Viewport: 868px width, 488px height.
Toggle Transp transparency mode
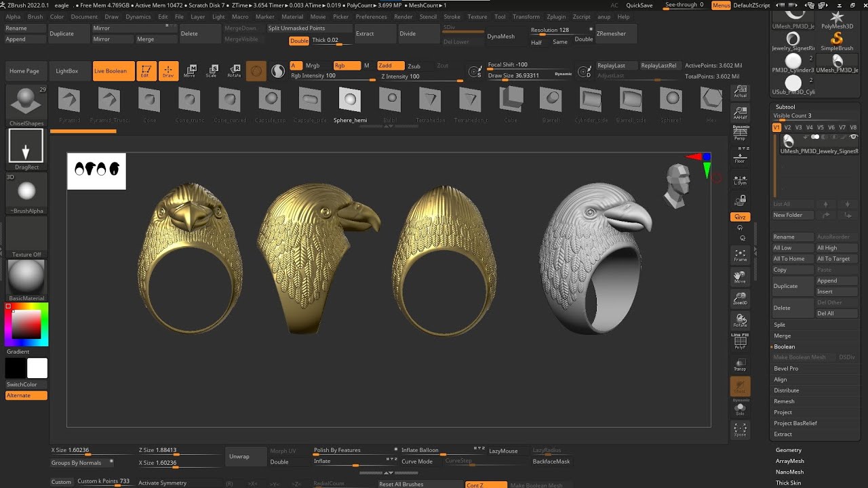740,365
